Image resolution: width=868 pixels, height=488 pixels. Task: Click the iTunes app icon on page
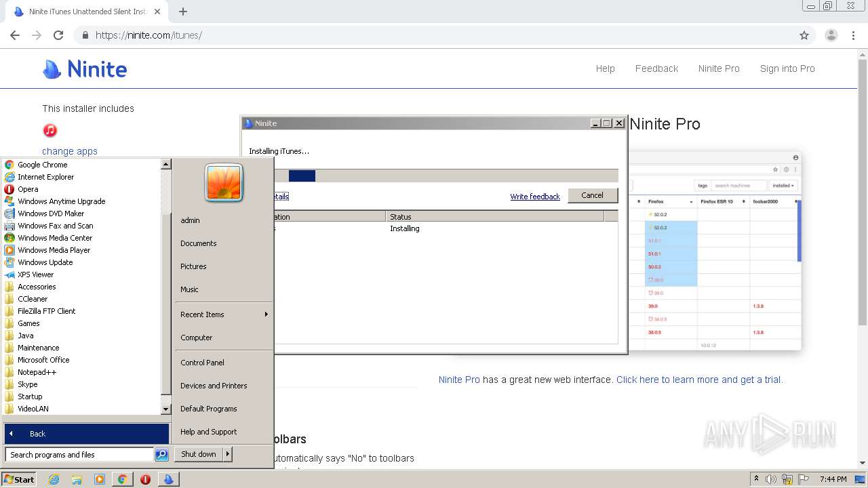tap(50, 130)
